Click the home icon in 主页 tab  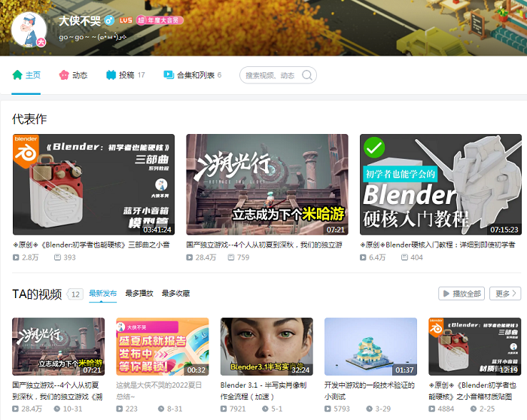(17, 75)
